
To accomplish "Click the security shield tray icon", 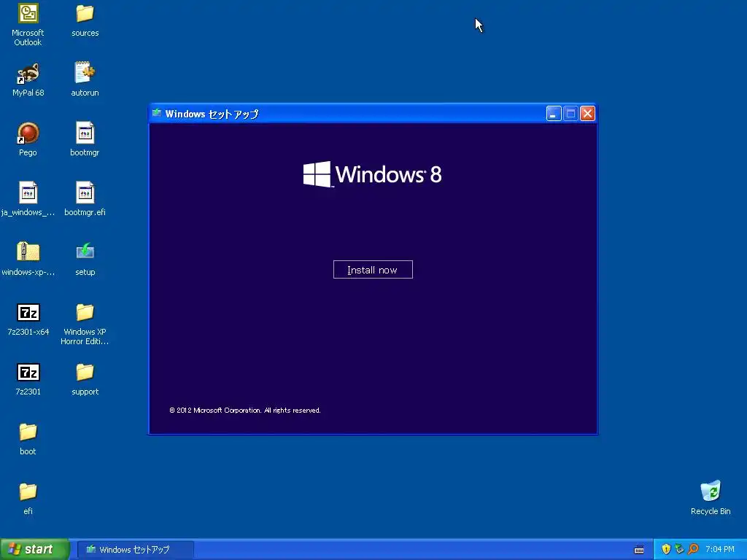I will coord(666,549).
